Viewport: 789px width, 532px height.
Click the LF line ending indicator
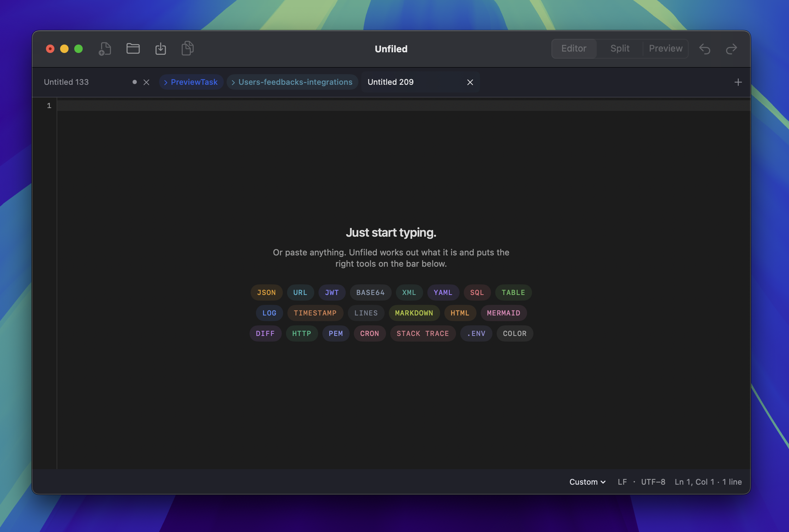coord(622,482)
